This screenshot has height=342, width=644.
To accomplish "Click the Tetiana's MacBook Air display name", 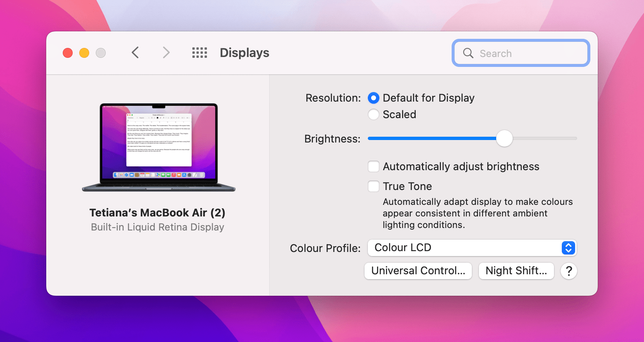I will (157, 212).
